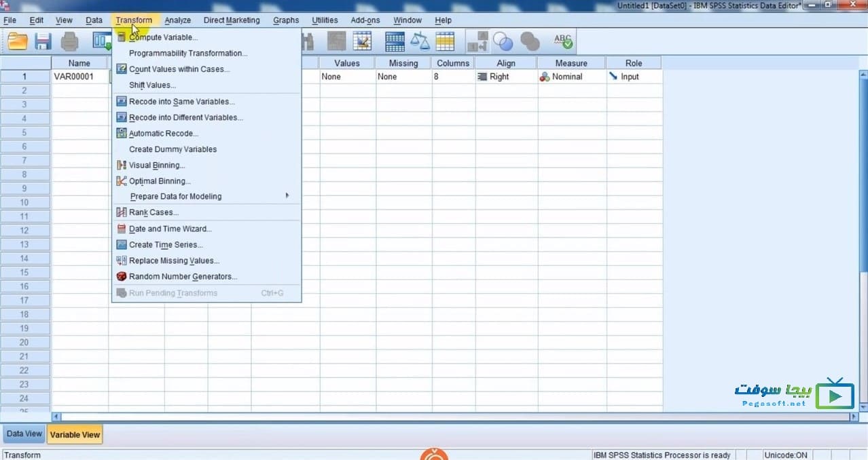This screenshot has width=868, height=460.
Task: Click the Recall recently used dialogs icon
Action: click(102, 42)
